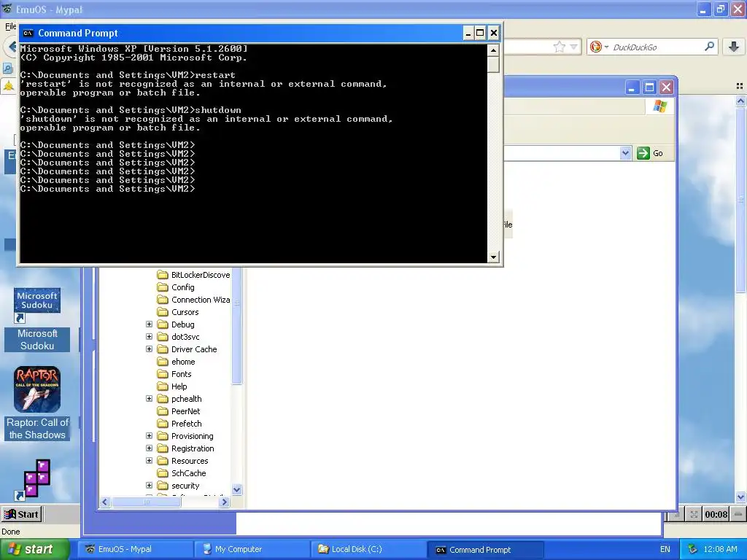Click the browser back arrow button

click(12, 47)
